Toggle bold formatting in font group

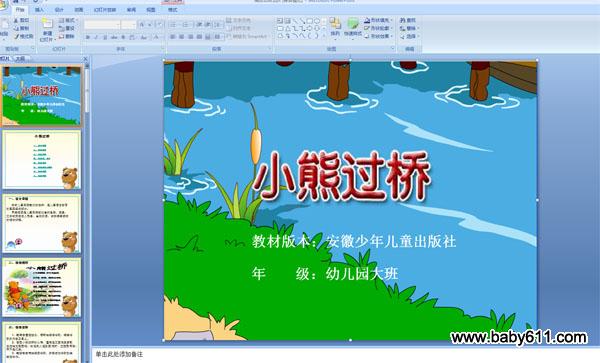pos(88,37)
